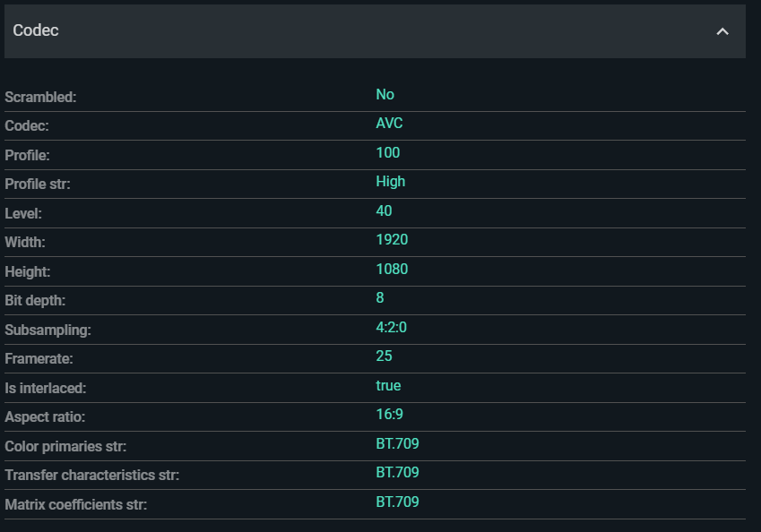Click the AVC codec value

(389, 124)
